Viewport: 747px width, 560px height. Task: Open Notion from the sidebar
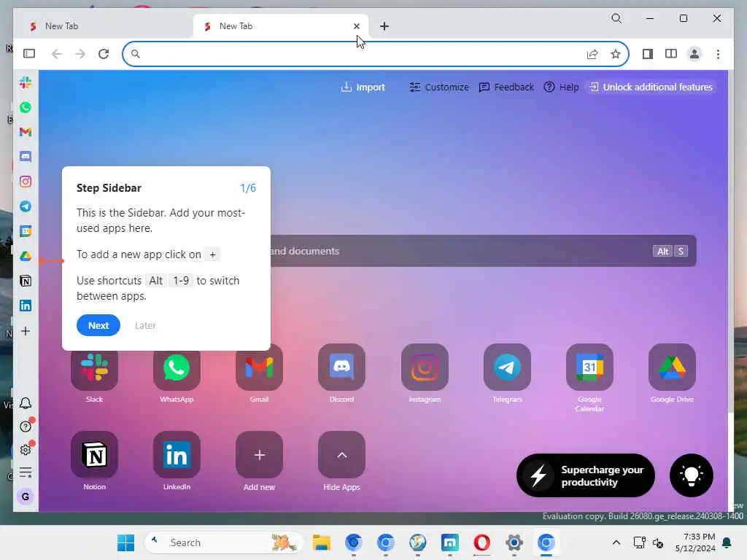pos(26,281)
